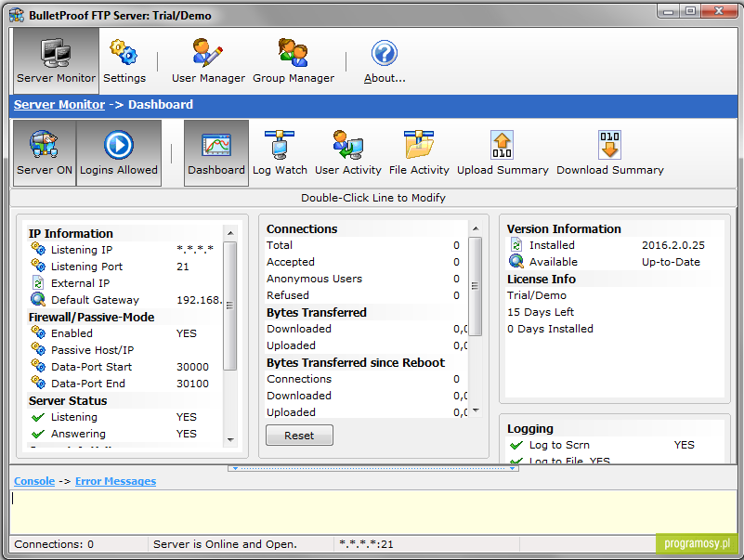Toggle the Server ON button
Image resolution: width=744 pixels, height=560 pixels.
45,153
